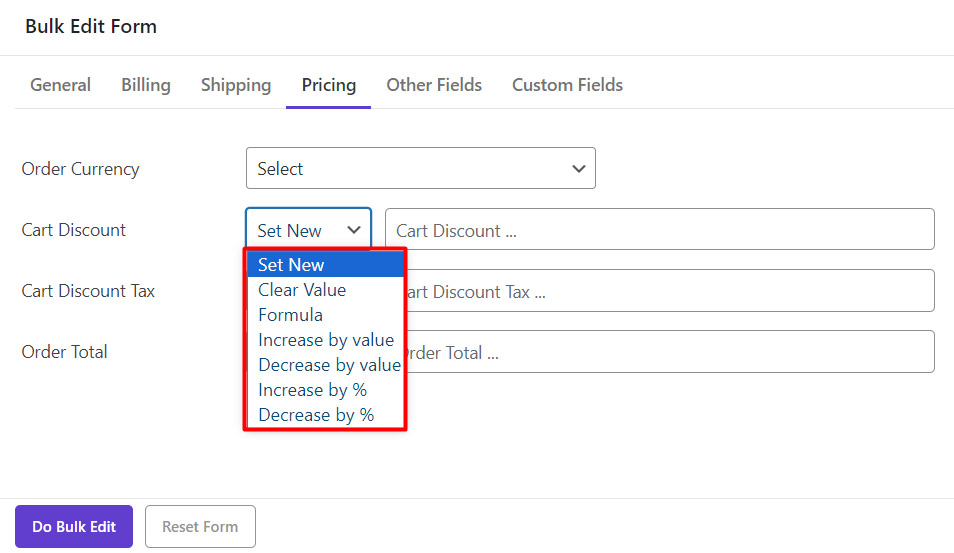Click the Reset Form button
Screen dimensions: 954x553
[x=200, y=527]
